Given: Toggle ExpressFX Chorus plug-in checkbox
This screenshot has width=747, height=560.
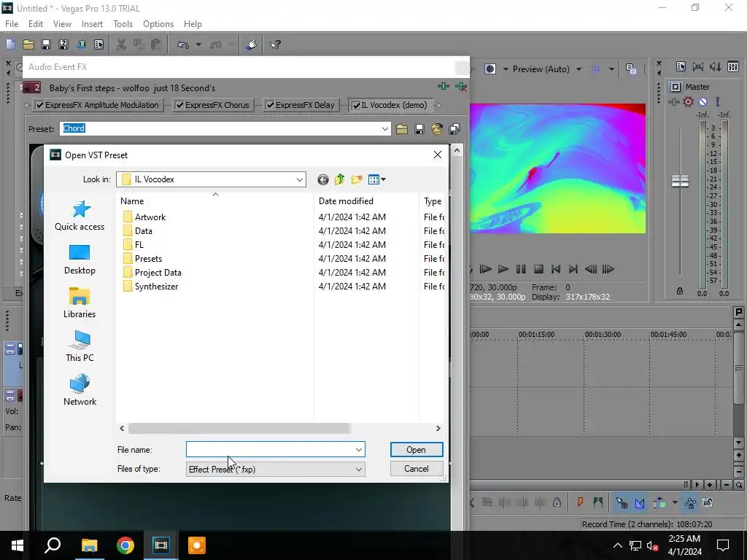Looking at the screenshot, I should (x=179, y=105).
